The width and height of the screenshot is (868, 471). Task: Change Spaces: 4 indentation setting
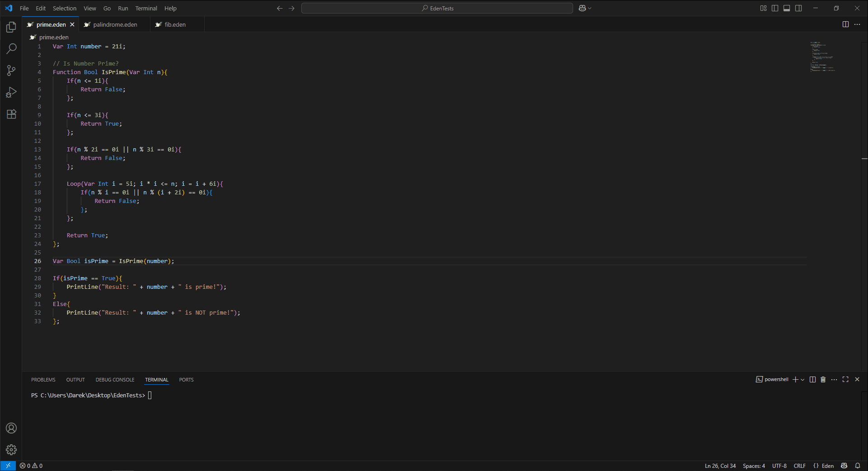(754, 466)
